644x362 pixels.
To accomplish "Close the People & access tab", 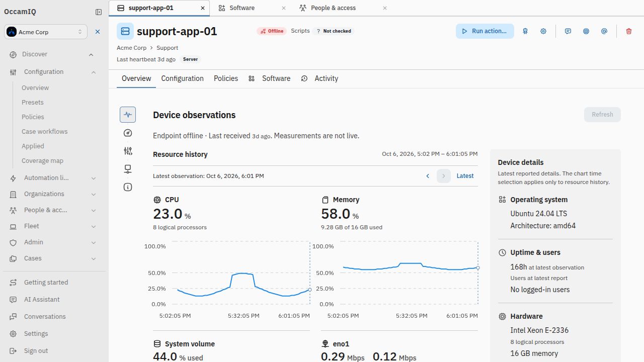I will tap(385, 8).
